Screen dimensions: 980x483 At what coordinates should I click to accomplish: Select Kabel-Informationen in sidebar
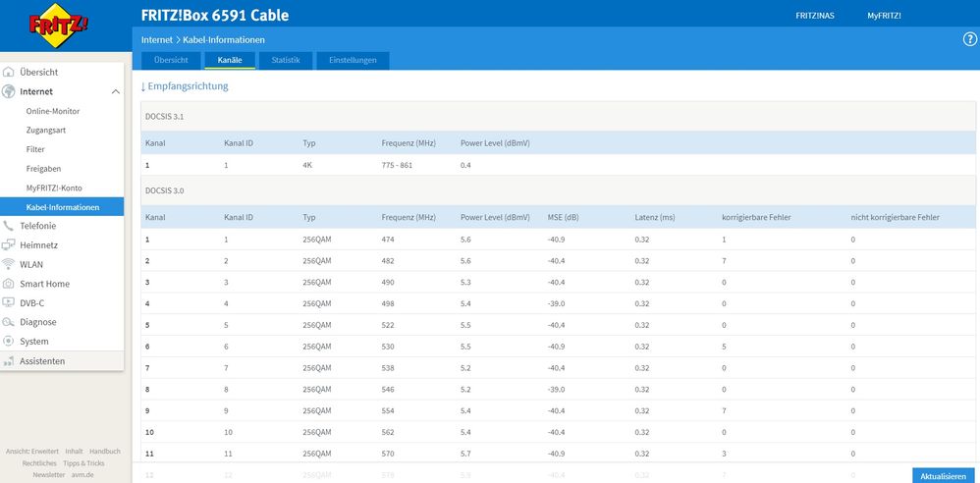(x=62, y=207)
